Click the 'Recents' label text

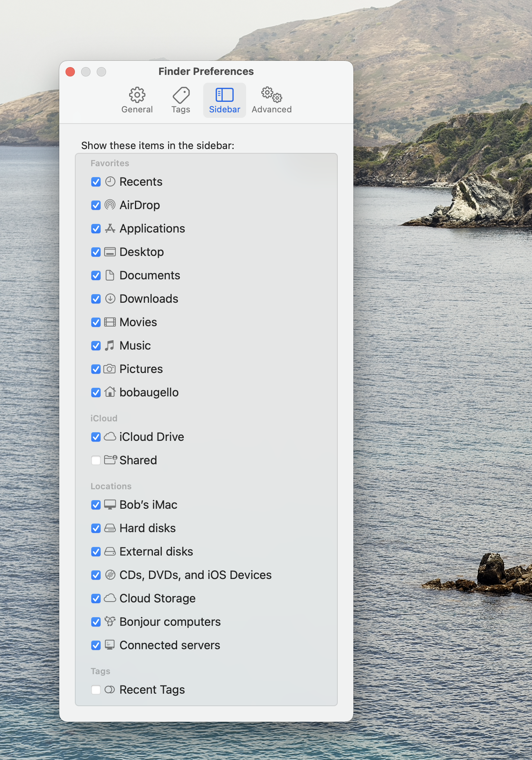tap(141, 182)
